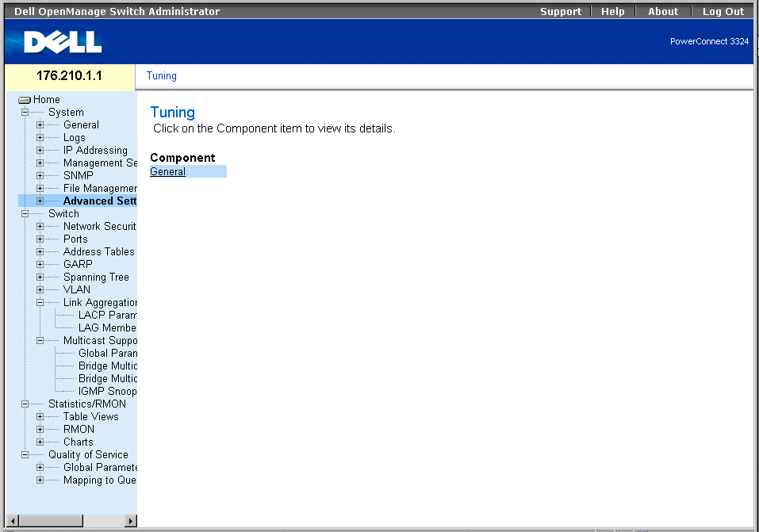Collapse the Link Aggregation node
The image size is (759, 532).
tap(40, 303)
